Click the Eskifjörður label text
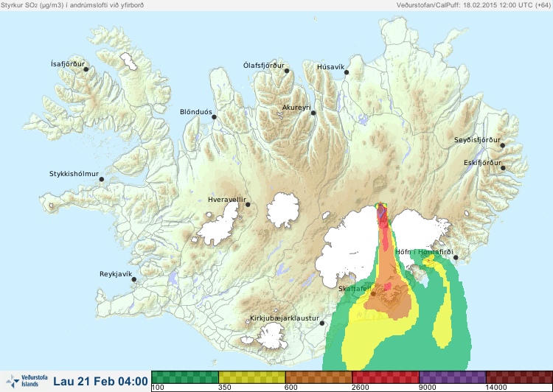Image resolution: width=553 pixels, height=392 pixels. (482, 163)
